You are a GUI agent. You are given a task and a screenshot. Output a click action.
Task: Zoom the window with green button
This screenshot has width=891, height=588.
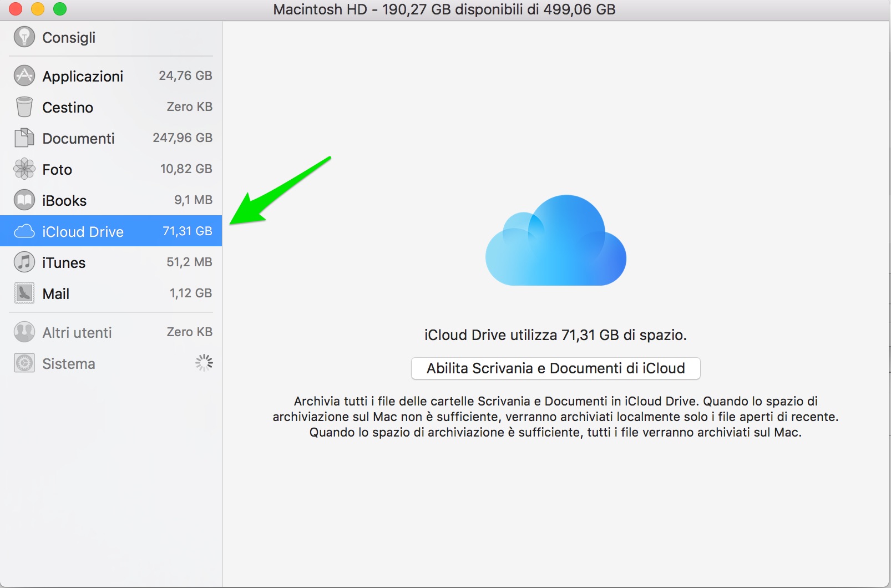point(60,9)
